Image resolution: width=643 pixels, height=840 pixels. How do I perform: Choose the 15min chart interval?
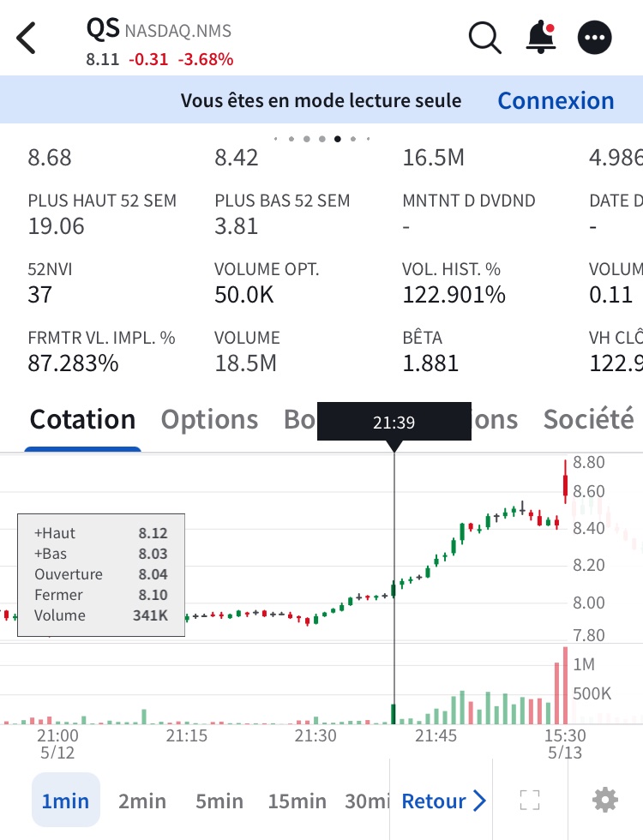297,801
